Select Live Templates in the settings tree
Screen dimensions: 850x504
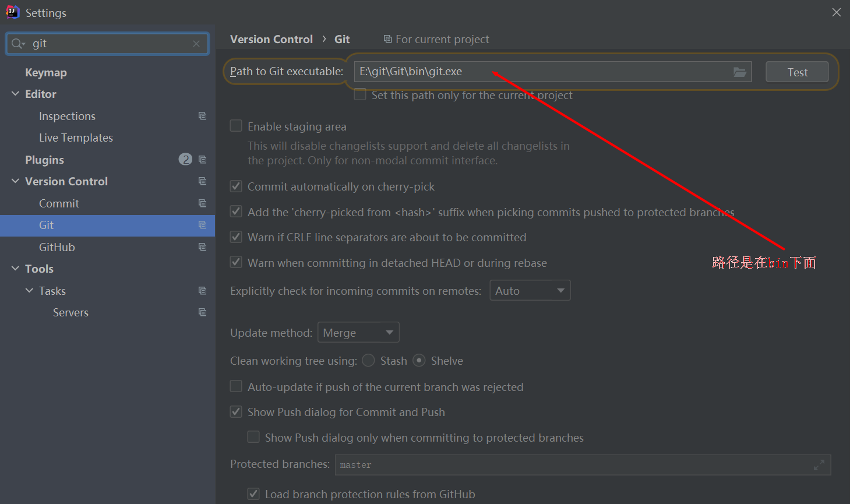(76, 138)
